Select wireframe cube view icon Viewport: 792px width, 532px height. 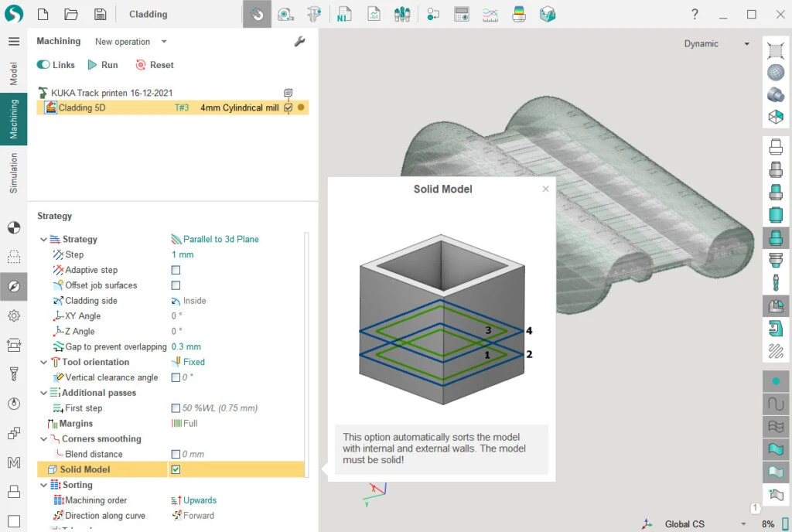click(776, 117)
